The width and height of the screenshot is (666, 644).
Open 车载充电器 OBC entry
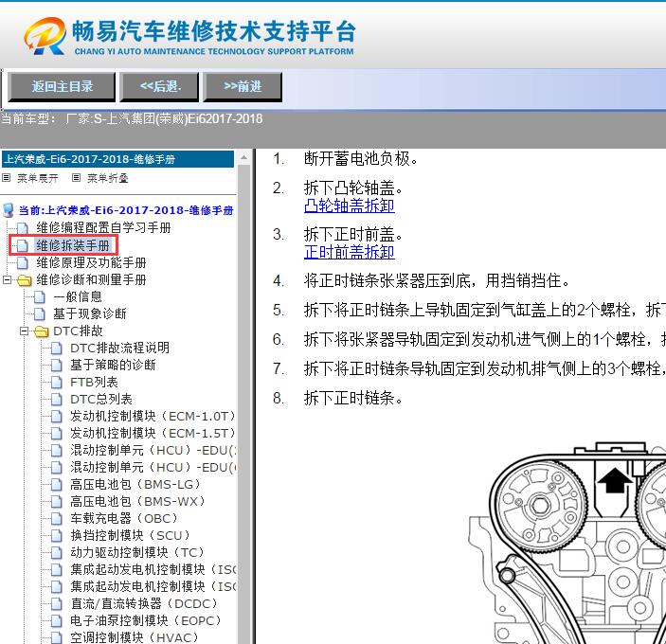tap(124, 518)
